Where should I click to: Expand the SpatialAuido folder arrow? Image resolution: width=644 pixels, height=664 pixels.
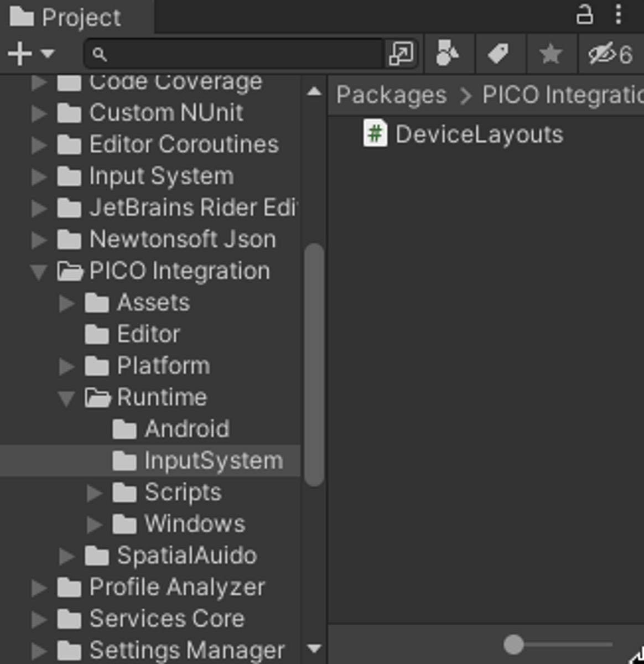[66, 556]
